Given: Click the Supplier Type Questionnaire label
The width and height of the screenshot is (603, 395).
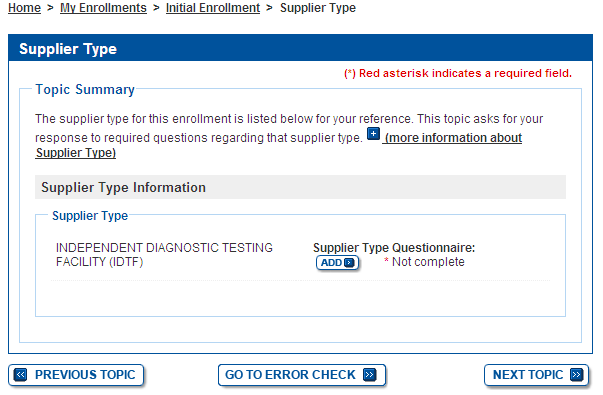Looking at the screenshot, I should click(x=394, y=248).
